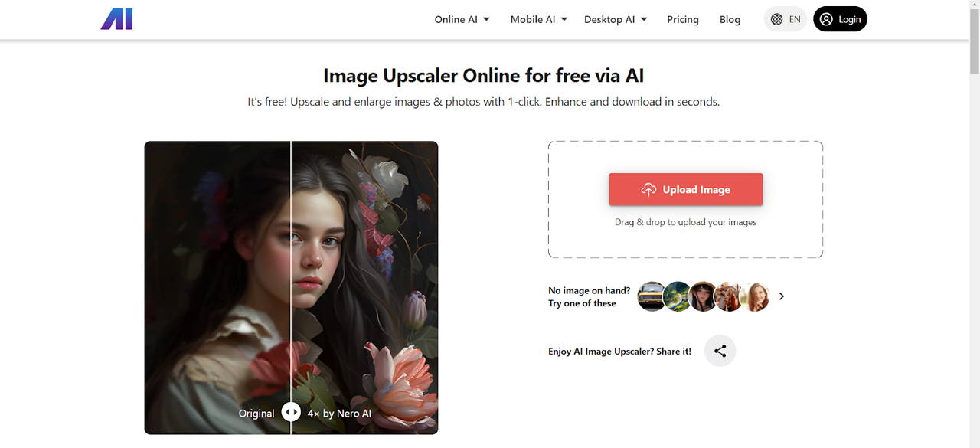
Task: Open the Online AI dropdown menu
Action: [x=462, y=19]
